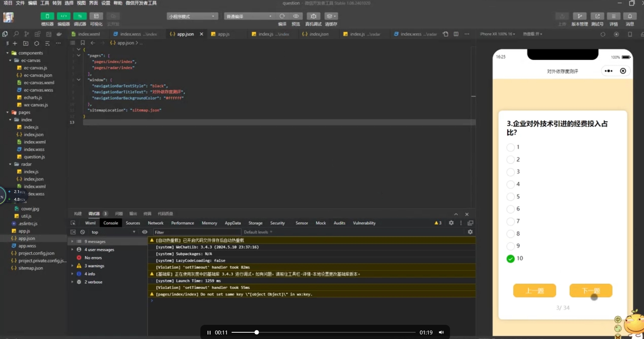Click the console Filter input

point(197,232)
